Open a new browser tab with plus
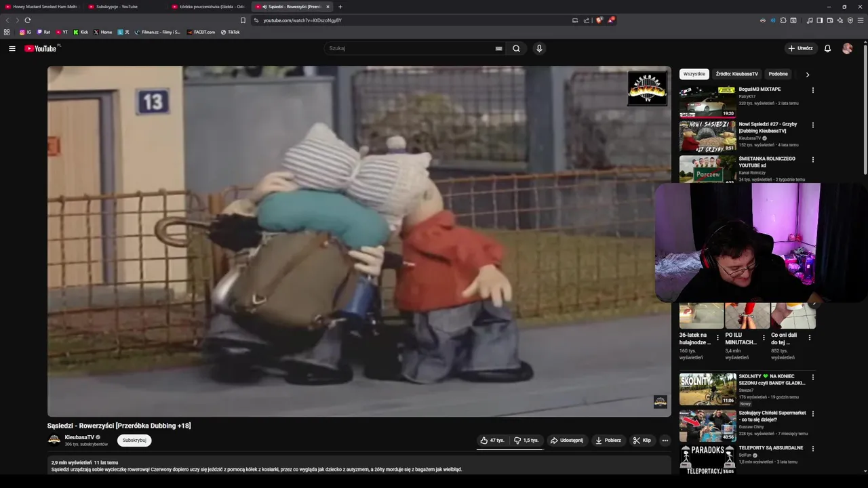The image size is (868, 488). point(340,7)
